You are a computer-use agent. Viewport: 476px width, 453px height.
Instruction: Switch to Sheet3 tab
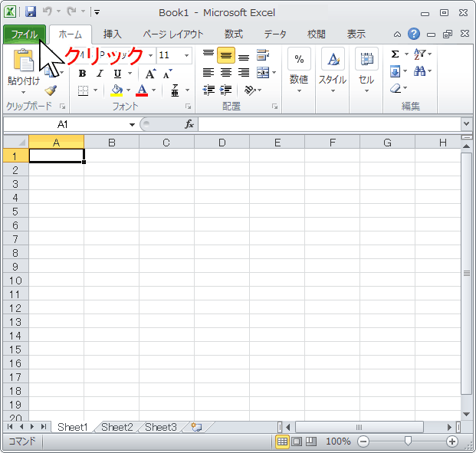(x=161, y=427)
